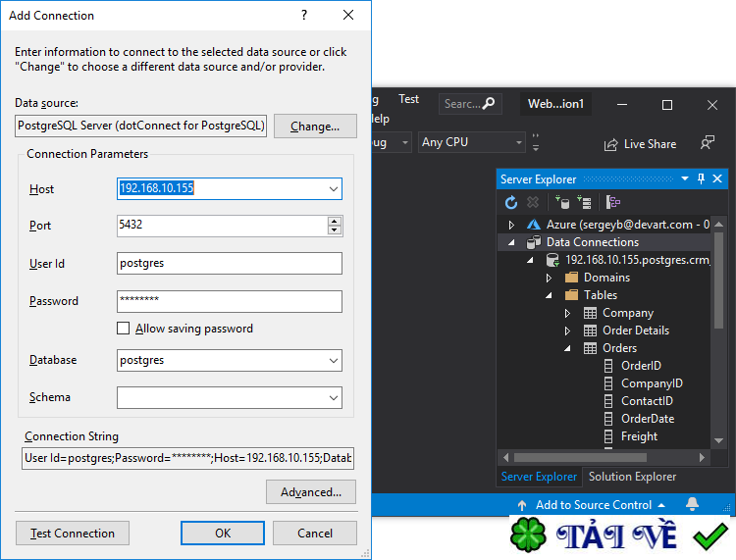Click the Test Connection button
The width and height of the screenshot is (736, 560).
[73, 534]
